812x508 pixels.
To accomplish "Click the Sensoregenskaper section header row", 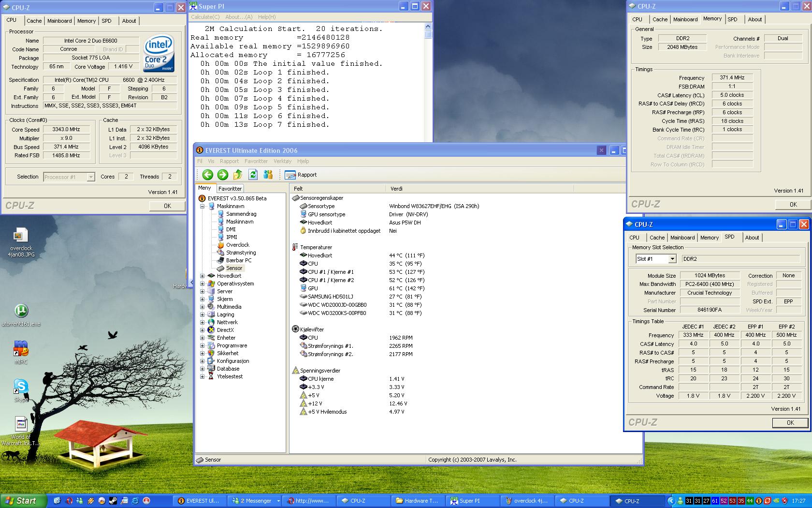I will click(x=318, y=198).
